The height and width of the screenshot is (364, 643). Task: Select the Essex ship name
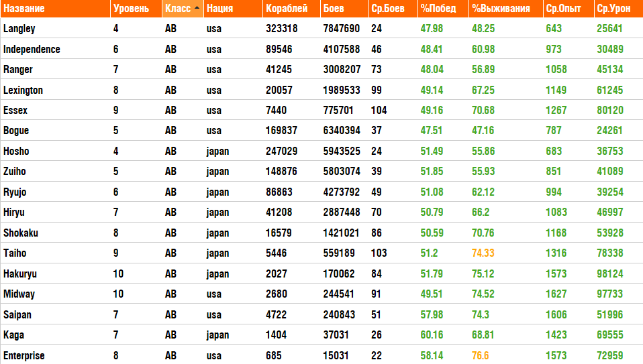pyautogui.click(x=15, y=110)
